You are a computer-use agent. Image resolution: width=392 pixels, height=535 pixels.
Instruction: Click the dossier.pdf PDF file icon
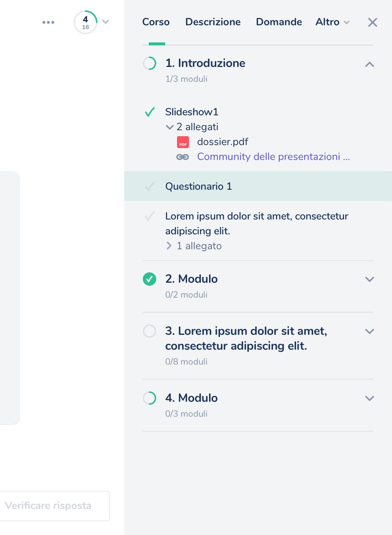(183, 142)
